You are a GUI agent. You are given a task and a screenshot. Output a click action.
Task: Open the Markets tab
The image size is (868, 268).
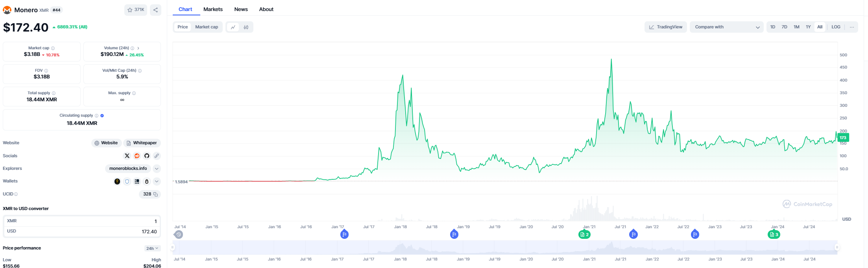click(213, 9)
